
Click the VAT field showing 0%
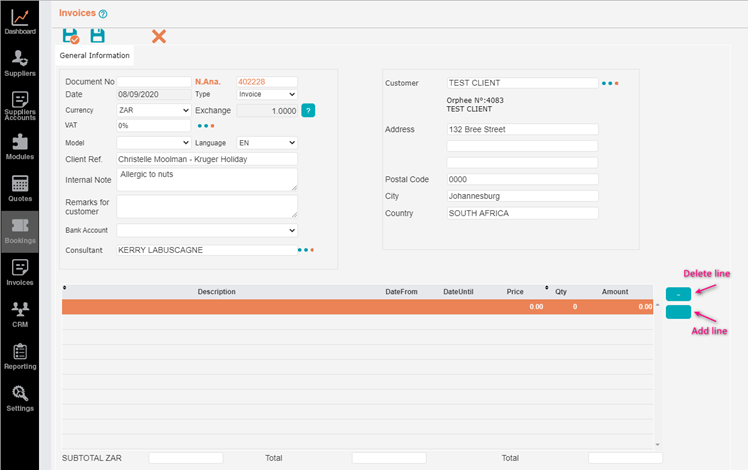click(154, 125)
